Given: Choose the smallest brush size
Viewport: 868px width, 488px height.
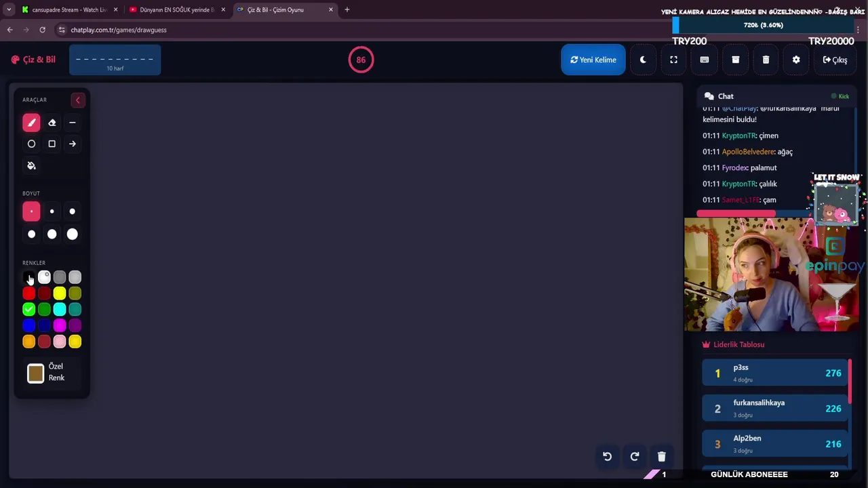Looking at the screenshot, I should point(31,211).
